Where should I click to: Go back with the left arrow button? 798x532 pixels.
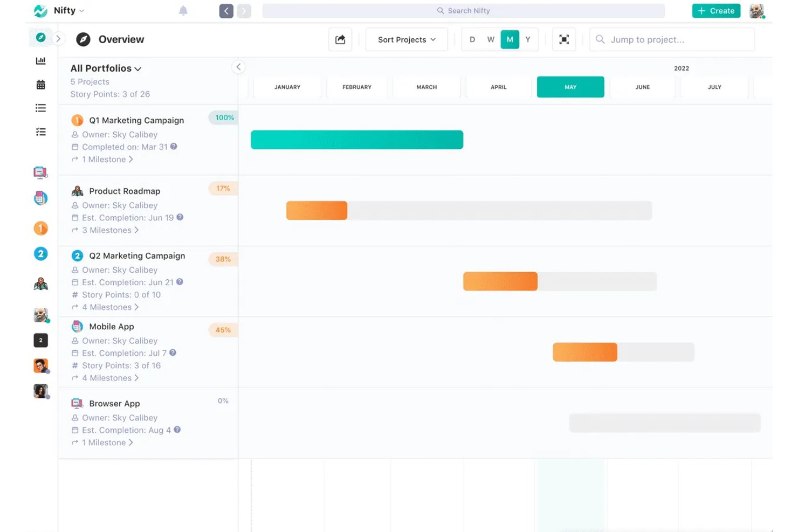point(226,11)
